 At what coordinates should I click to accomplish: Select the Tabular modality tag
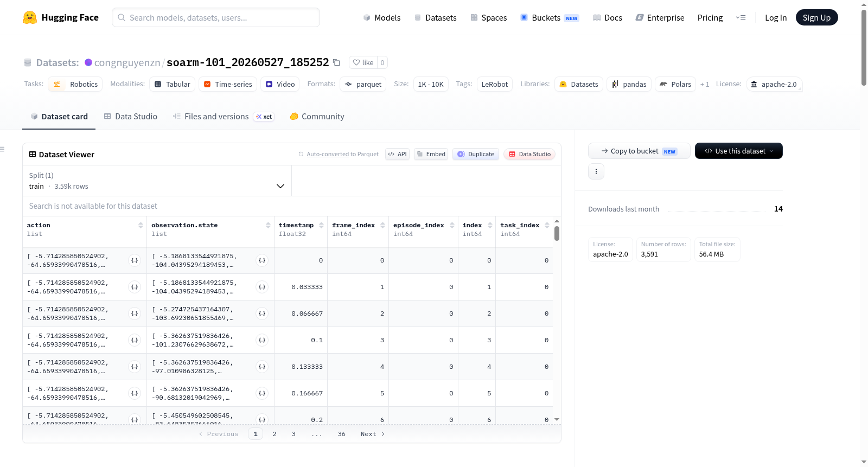[173, 84]
